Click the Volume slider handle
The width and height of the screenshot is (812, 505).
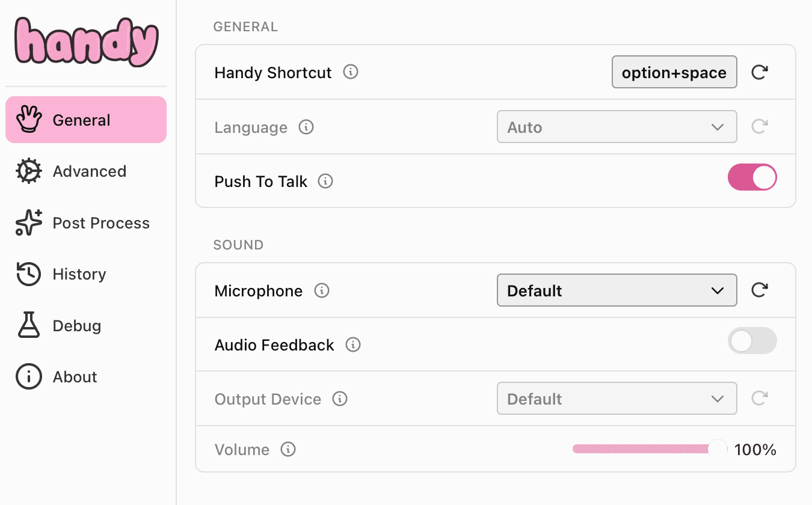point(717,448)
